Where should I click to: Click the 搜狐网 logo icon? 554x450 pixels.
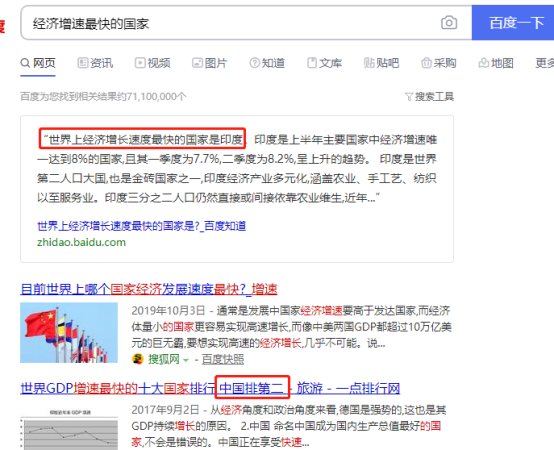click(137, 359)
